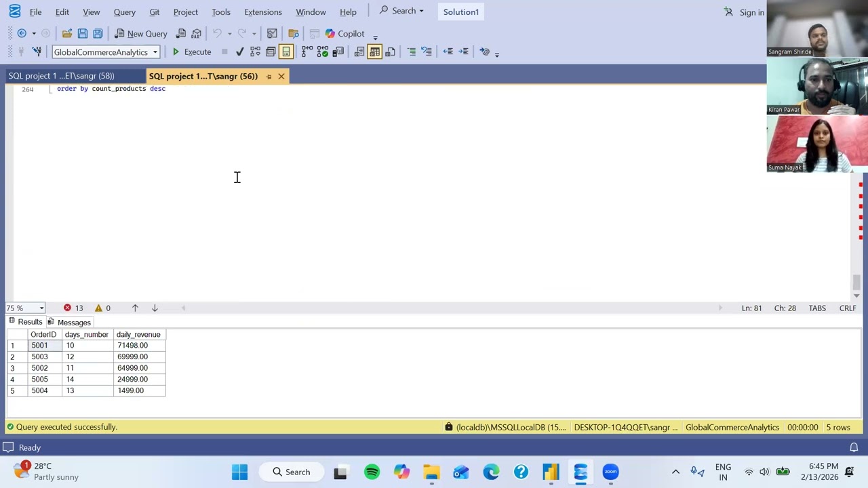The image size is (868, 488).
Task: Select row header number 5
Action: [17, 391]
